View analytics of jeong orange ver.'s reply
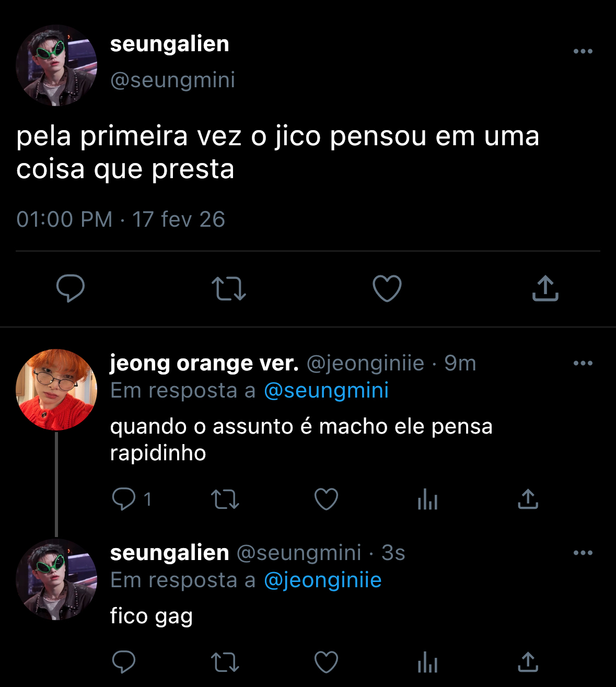The height and width of the screenshot is (687, 616). (427, 499)
